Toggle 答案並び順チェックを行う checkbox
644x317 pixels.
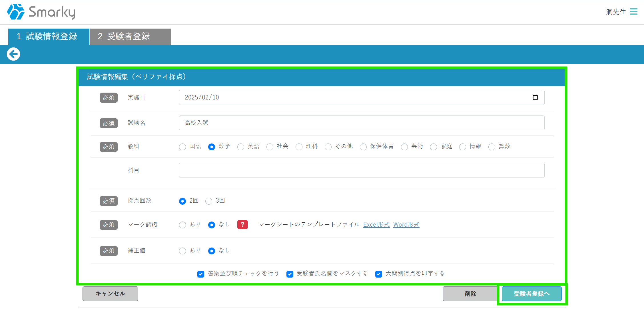pos(201,274)
